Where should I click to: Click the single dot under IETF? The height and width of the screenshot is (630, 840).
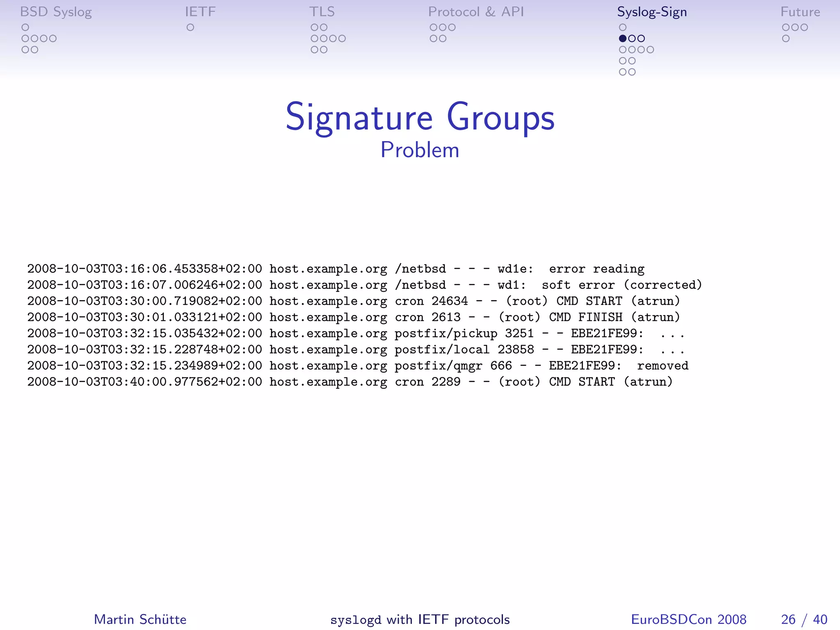190,27
